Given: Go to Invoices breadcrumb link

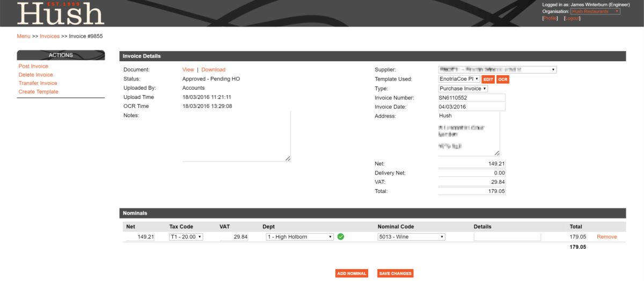Looking at the screenshot, I should pyautogui.click(x=49, y=37).
